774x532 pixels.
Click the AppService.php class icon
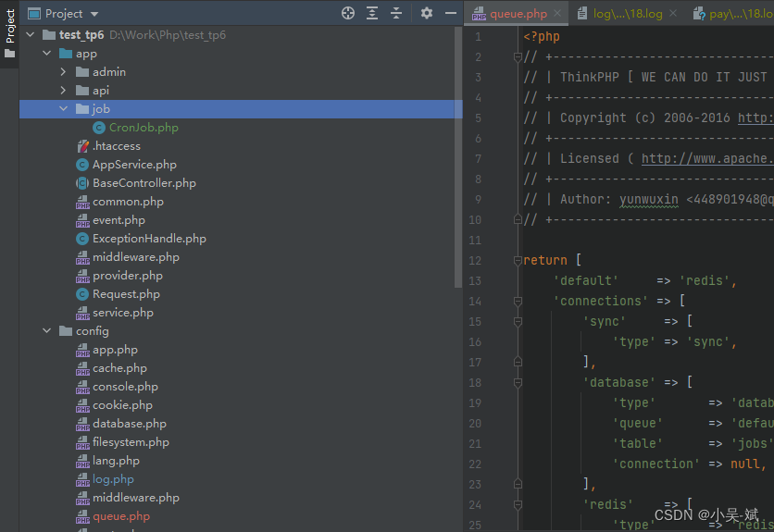82,165
